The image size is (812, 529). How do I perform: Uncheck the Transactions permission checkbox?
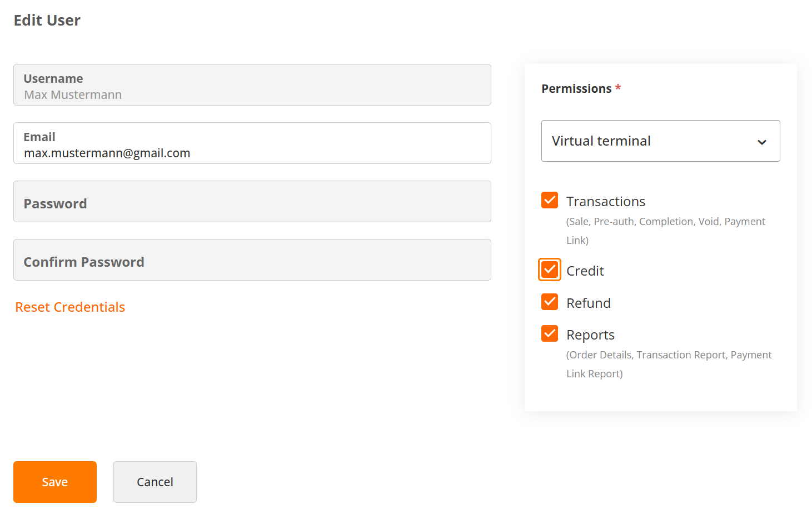coord(549,200)
